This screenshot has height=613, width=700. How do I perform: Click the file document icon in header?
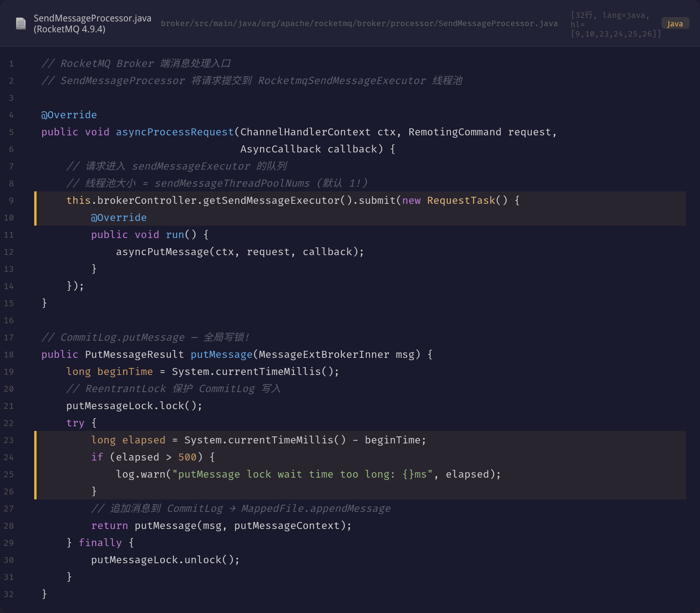pyautogui.click(x=21, y=24)
